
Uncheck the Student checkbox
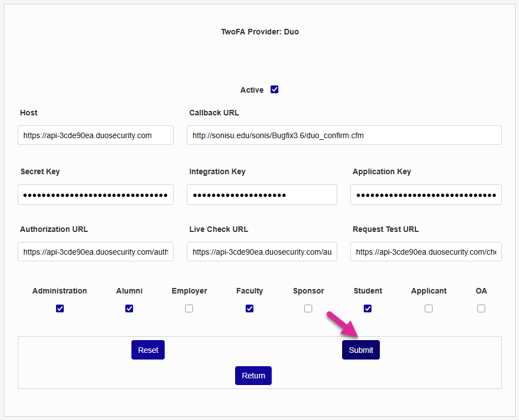click(x=368, y=308)
